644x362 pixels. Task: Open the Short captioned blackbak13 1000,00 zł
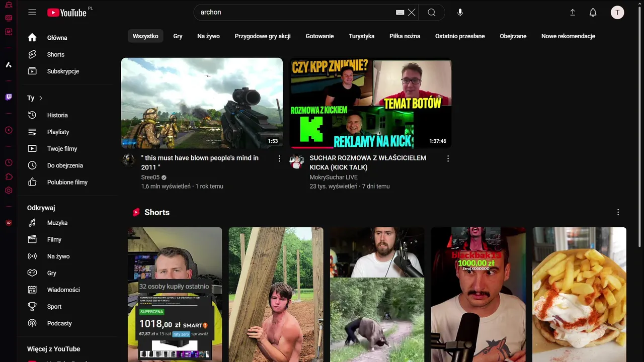pos(478,295)
